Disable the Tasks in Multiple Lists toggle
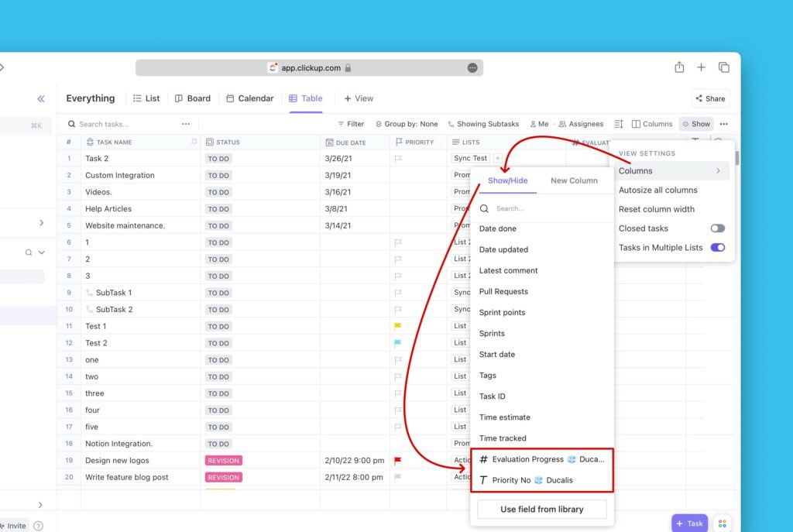The image size is (793, 532). 717,248
